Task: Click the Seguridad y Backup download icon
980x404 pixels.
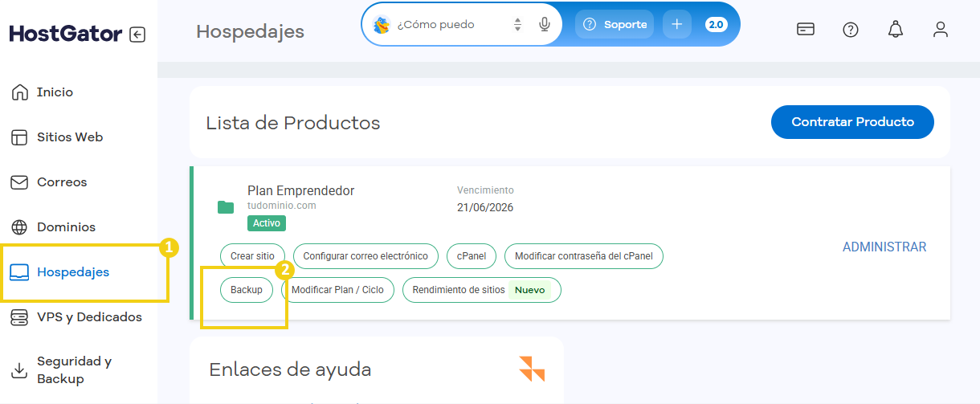Action: point(20,370)
